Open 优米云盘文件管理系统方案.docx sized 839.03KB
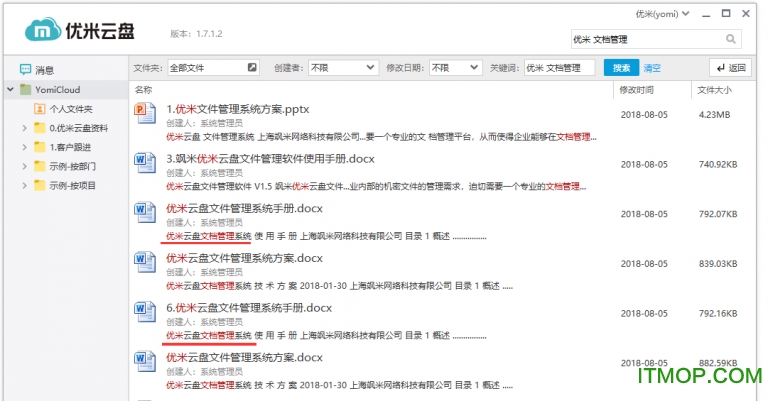This screenshot has height=401, width=768. [x=244, y=258]
